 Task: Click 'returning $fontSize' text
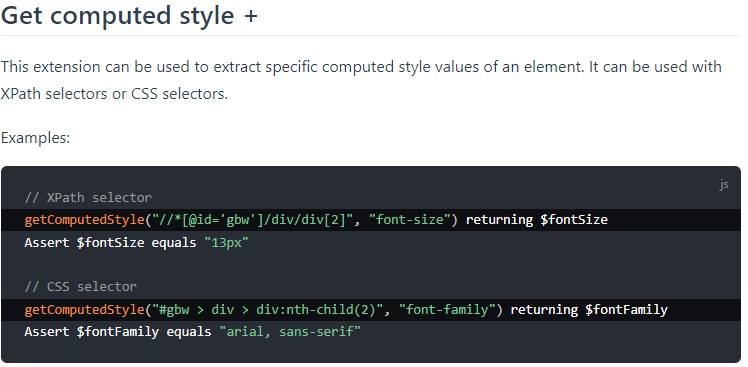pyautogui.click(x=537, y=220)
